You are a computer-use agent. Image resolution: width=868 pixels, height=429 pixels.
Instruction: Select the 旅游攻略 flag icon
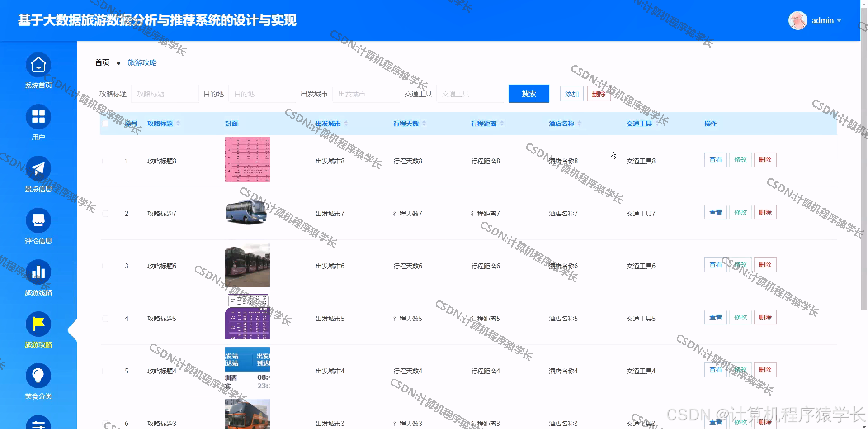coord(38,324)
